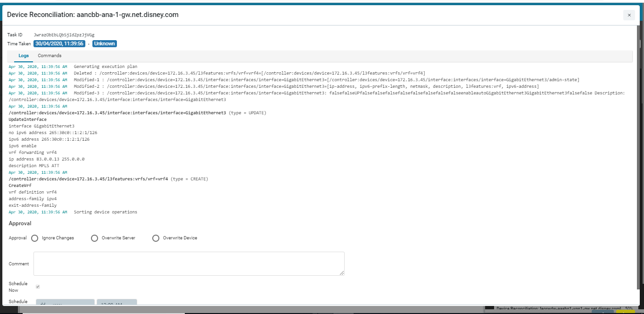The width and height of the screenshot is (644, 314).
Task: Close the Device Reconciliation dialog
Action: (629, 15)
